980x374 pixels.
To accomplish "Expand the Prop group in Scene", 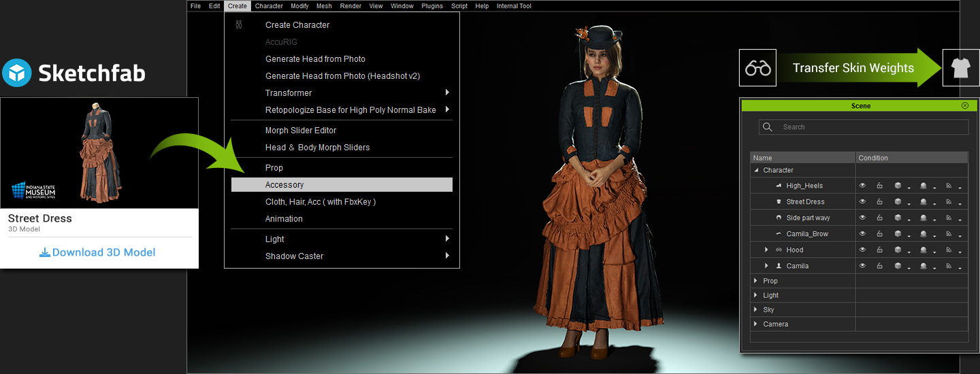I will tap(755, 281).
